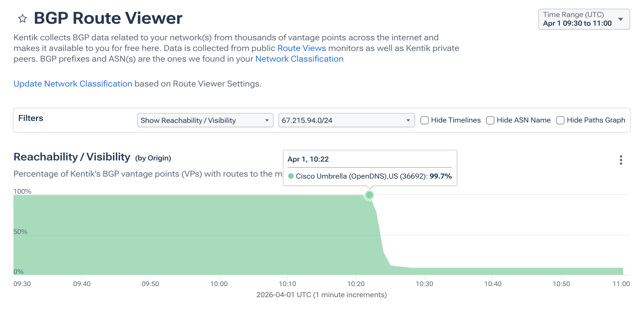Viewport: 644px width, 309px height.
Task: Click the highlighted data point at 10:22
Action: pos(369,195)
